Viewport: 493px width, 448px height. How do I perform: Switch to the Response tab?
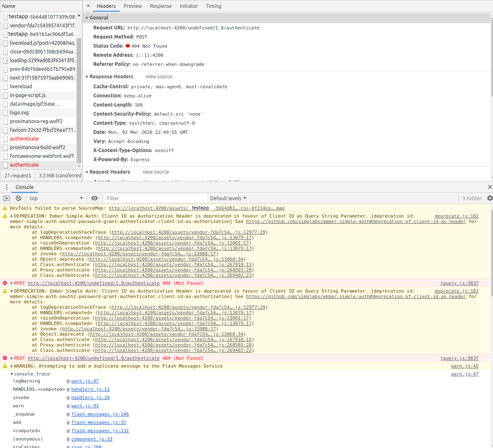[160, 6]
